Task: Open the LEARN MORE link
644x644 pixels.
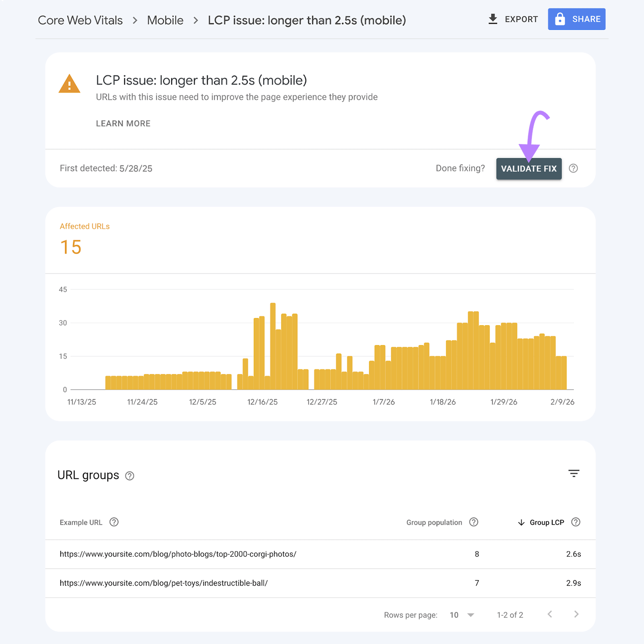Action: point(123,123)
